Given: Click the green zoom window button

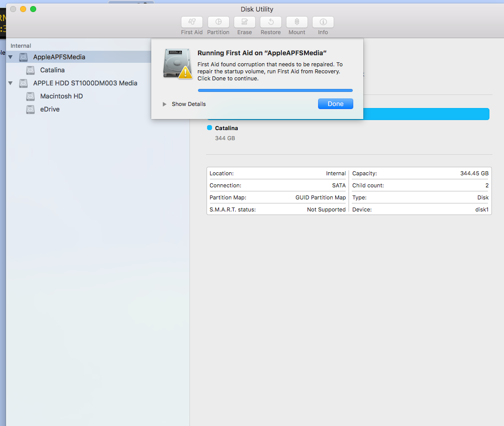Looking at the screenshot, I should pos(33,9).
